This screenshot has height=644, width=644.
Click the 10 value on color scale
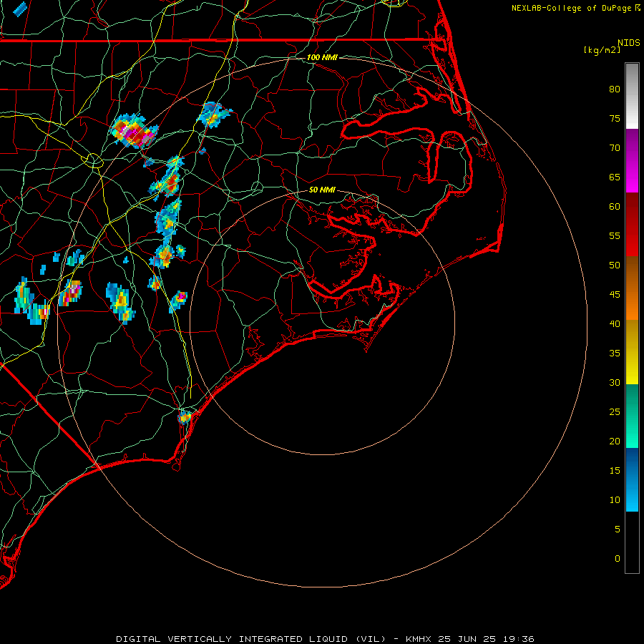coord(615,500)
